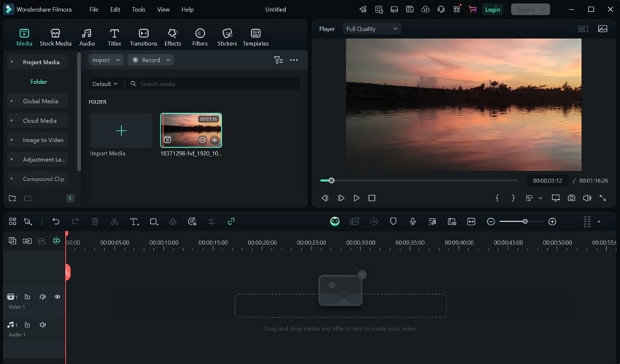This screenshot has height=364, width=620.
Task: Click the Import Media plus tile
Action: (x=121, y=131)
